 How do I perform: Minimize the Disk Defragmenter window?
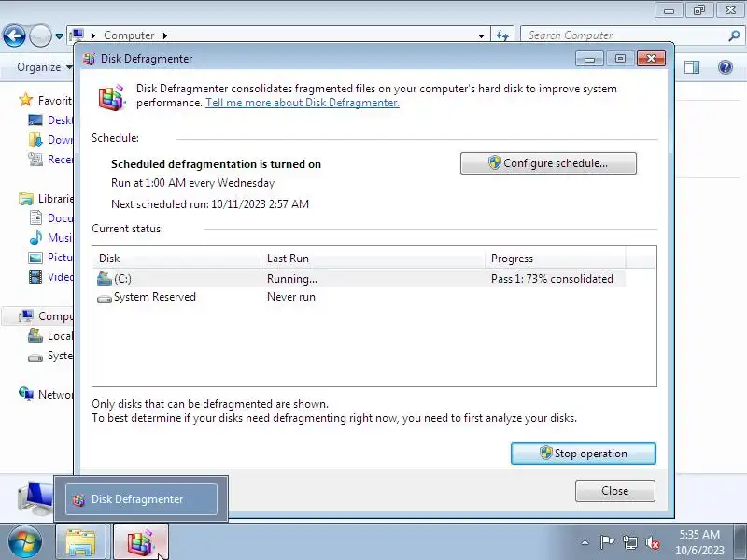589,59
